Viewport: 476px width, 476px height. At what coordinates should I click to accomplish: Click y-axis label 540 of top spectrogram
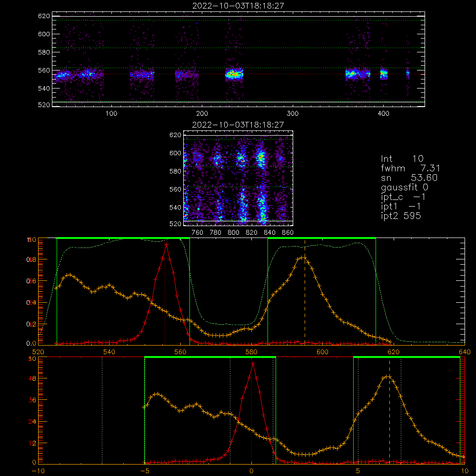[44, 89]
